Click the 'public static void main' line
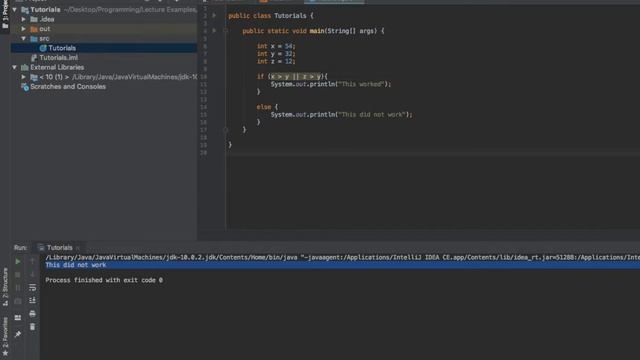The height and width of the screenshot is (360, 640). click(313, 31)
